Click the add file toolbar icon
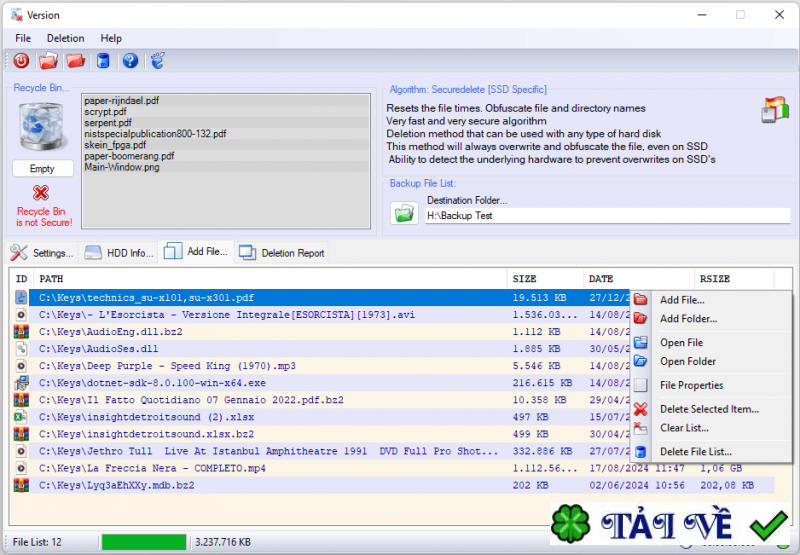 click(48, 61)
